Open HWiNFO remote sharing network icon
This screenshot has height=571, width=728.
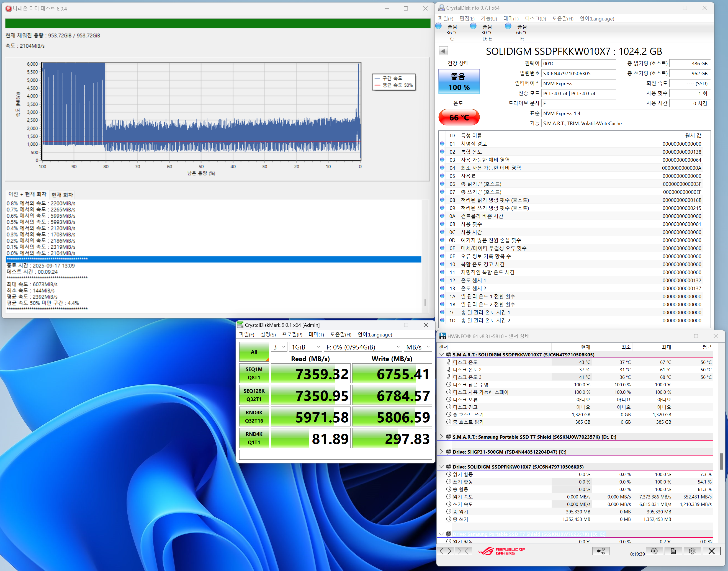coord(601,551)
